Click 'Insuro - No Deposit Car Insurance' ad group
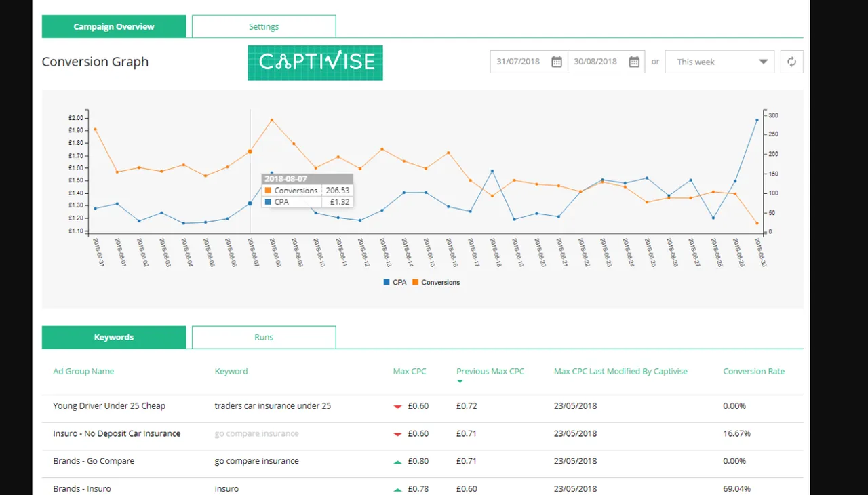The image size is (868, 495). point(117,433)
